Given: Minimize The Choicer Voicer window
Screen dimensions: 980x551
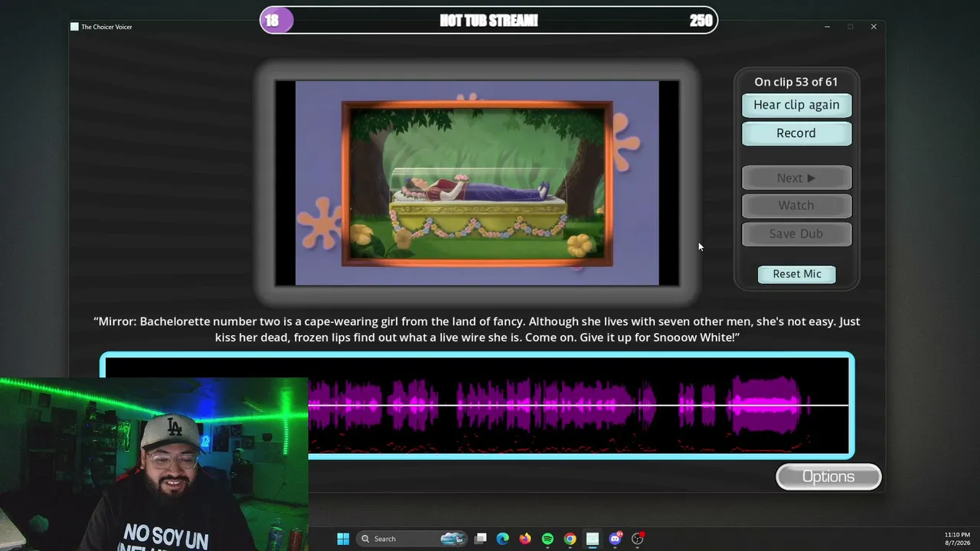Looking at the screenshot, I should (827, 27).
